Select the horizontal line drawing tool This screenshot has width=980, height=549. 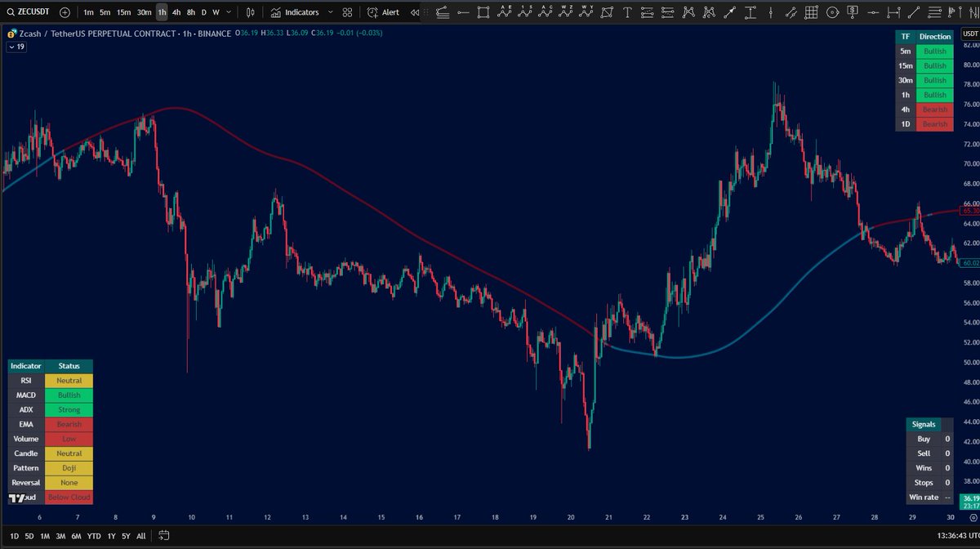click(x=462, y=12)
